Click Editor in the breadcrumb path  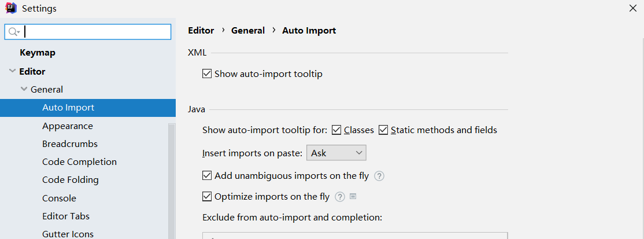(x=201, y=31)
